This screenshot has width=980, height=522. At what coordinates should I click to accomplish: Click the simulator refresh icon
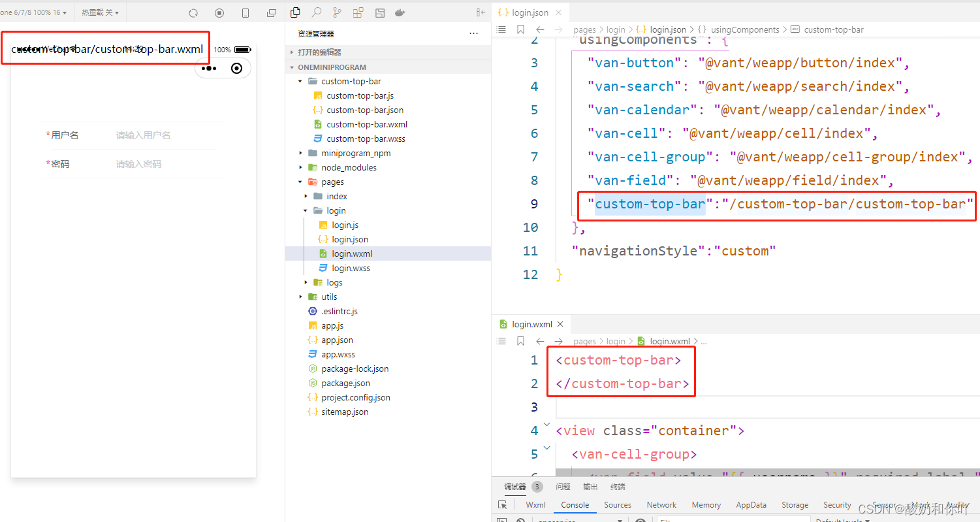[193, 13]
